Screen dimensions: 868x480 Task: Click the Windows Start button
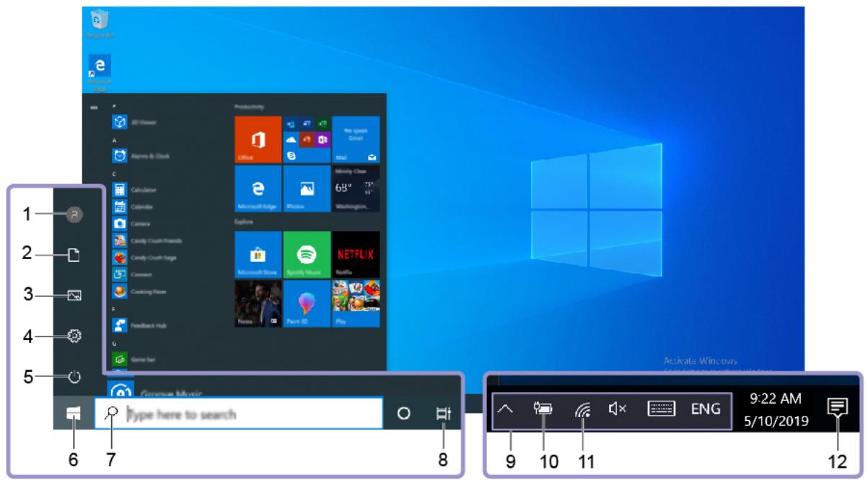pyautogui.click(x=73, y=413)
